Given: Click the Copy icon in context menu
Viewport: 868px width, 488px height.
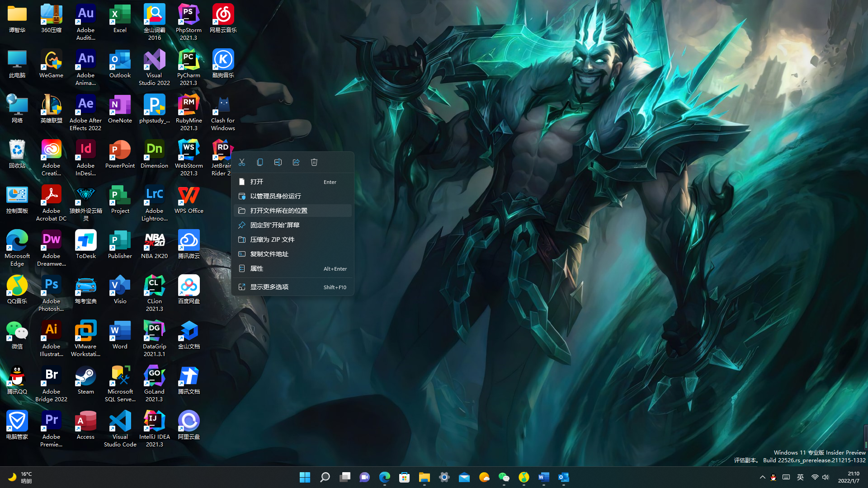Looking at the screenshot, I should click(x=260, y=162).
